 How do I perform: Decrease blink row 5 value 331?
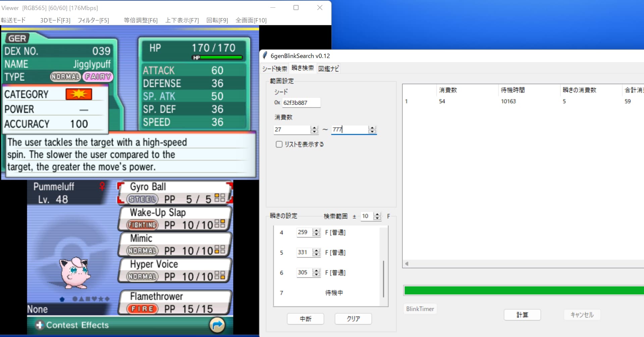[316, 254]
